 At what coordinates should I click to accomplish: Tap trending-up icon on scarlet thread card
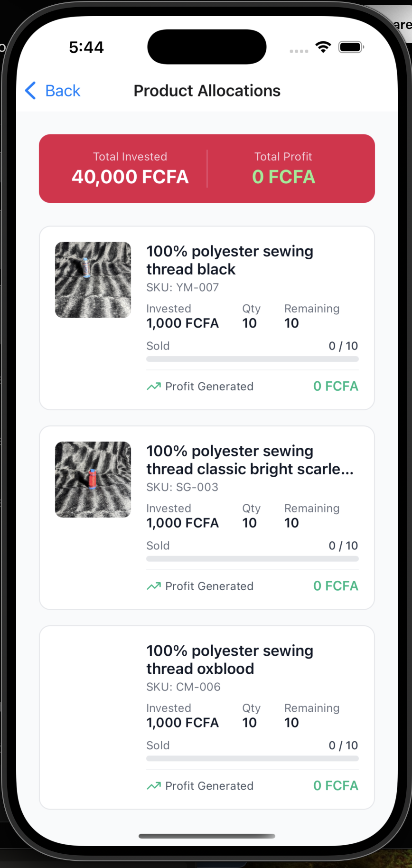click(153, 586)
